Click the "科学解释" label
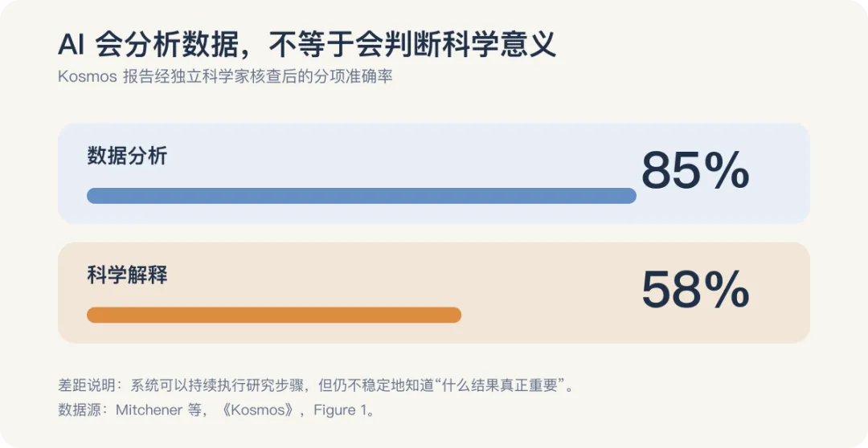Screen dimensions: 868x448 click(x=127, y=275)
